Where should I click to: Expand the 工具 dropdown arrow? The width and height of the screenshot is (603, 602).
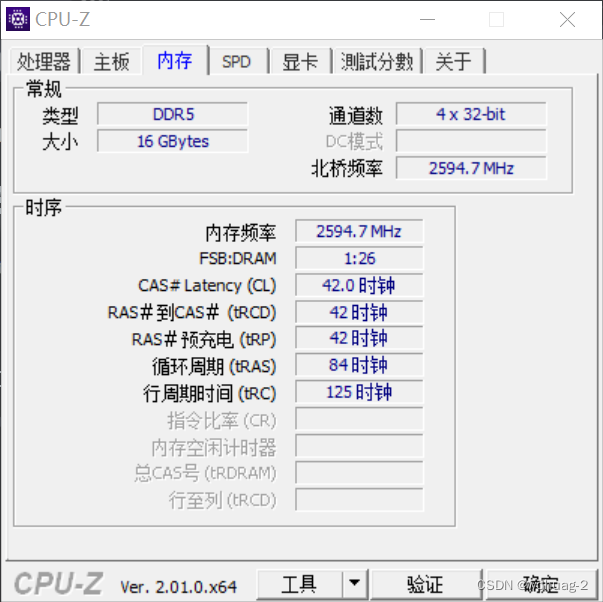point(355,584)
